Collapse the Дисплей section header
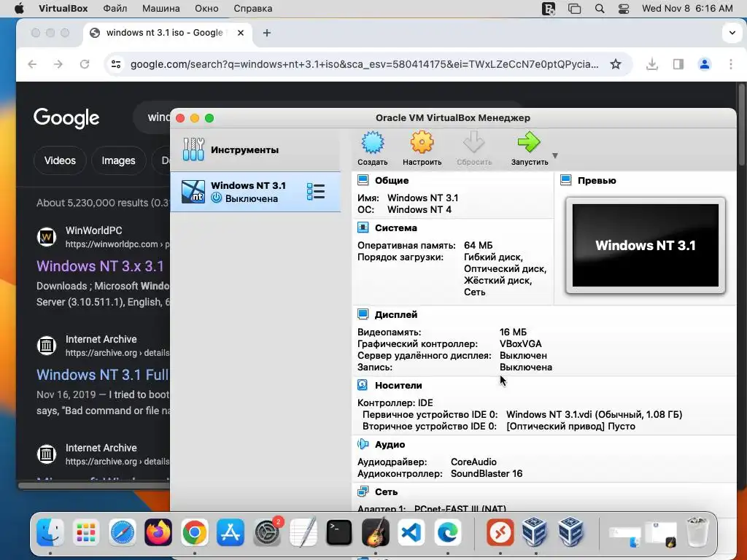 pyautogui.click(x=396, y=315)
